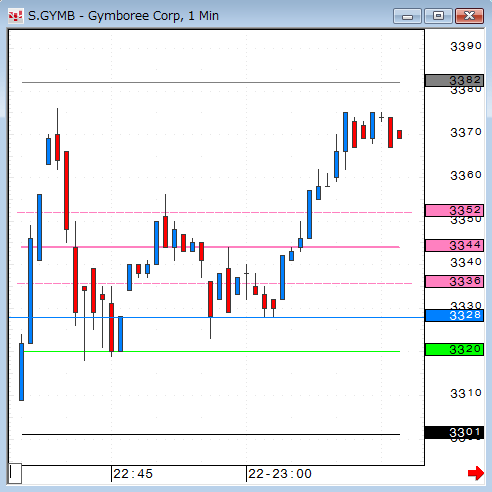
Task: Close the Gymboree Corp chart window
Action: (469, 16)
